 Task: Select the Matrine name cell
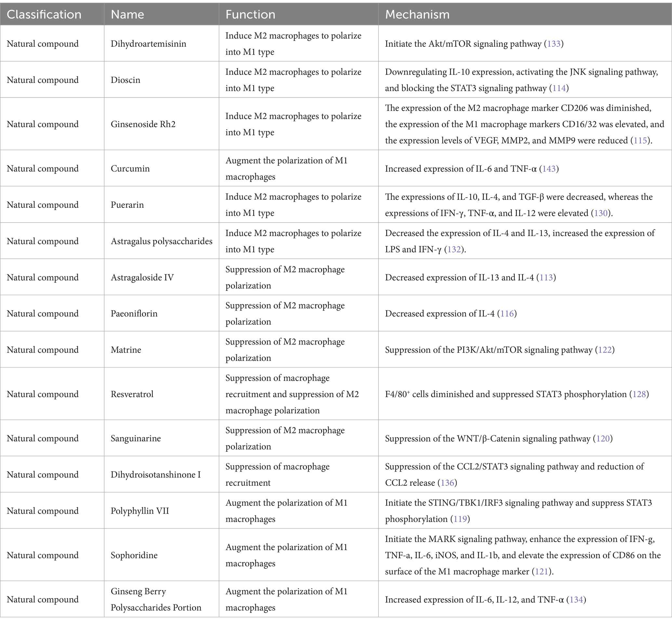162,350
